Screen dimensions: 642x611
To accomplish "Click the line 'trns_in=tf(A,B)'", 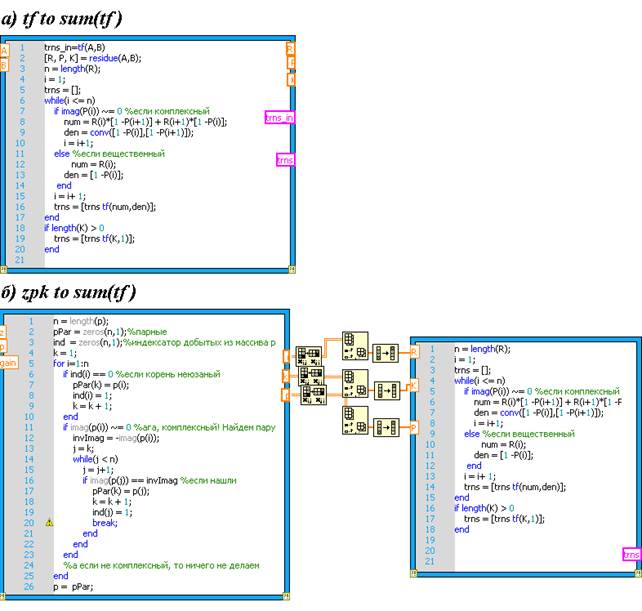I will tap(75, 48).
